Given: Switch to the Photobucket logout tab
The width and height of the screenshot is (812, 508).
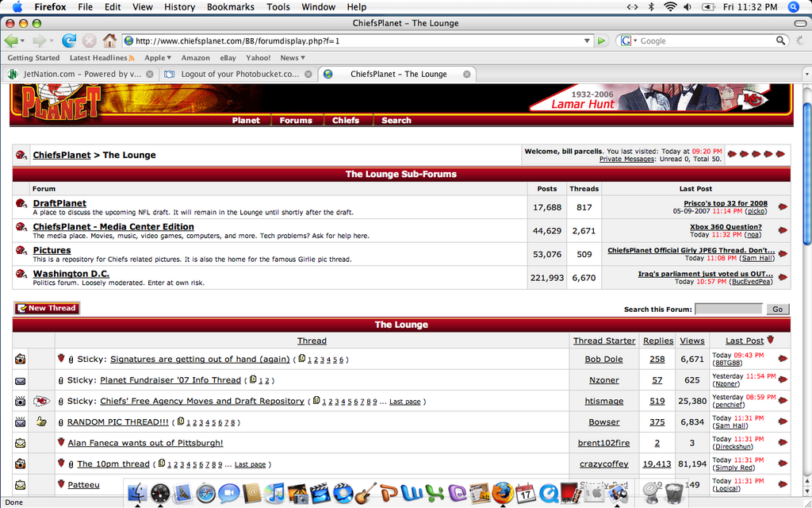Looking at the screenshot, I should (239, 74).
